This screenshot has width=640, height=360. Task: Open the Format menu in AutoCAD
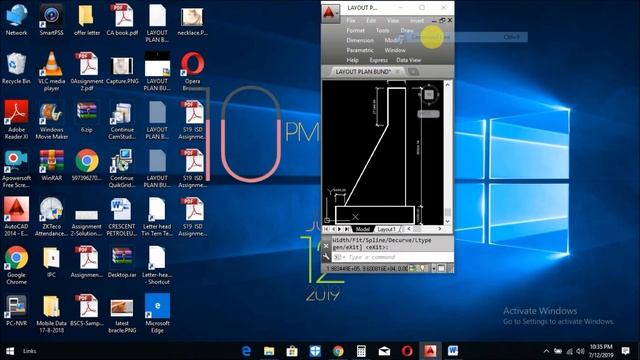tap(355, 30)
